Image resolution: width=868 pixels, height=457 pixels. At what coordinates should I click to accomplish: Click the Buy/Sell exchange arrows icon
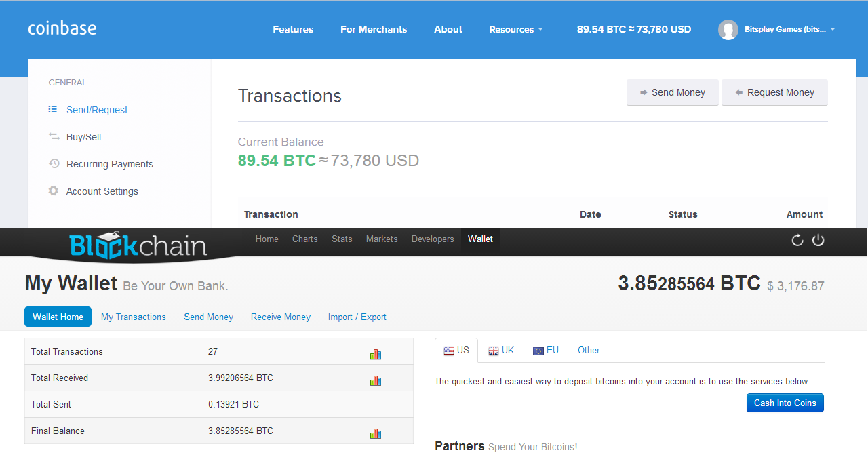point(54,136)
